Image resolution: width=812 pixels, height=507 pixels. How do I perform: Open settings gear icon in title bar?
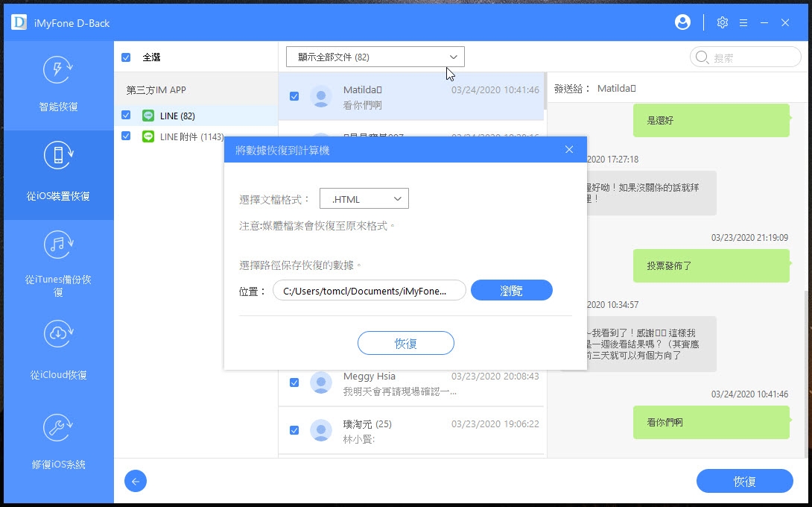pos(722,22)
